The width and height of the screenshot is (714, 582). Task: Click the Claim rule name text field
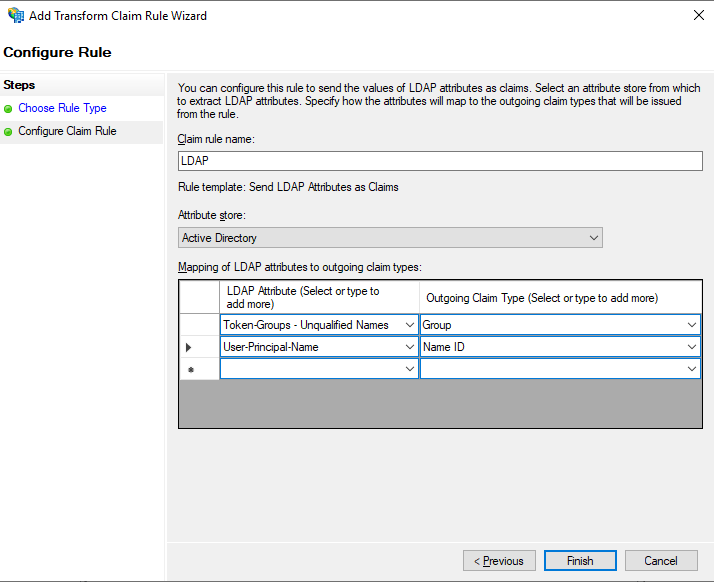pyautogui.click(x=440, y=160)
